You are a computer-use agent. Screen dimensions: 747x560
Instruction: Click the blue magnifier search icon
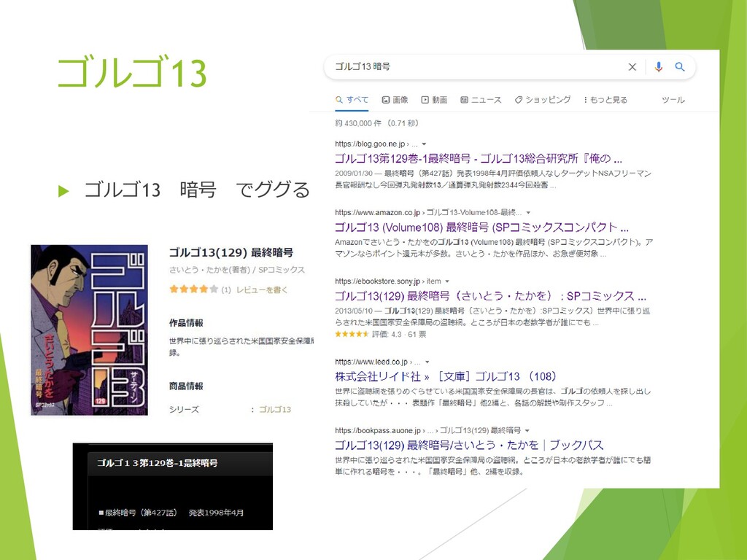pyautogui.click(x=680, y=66)
